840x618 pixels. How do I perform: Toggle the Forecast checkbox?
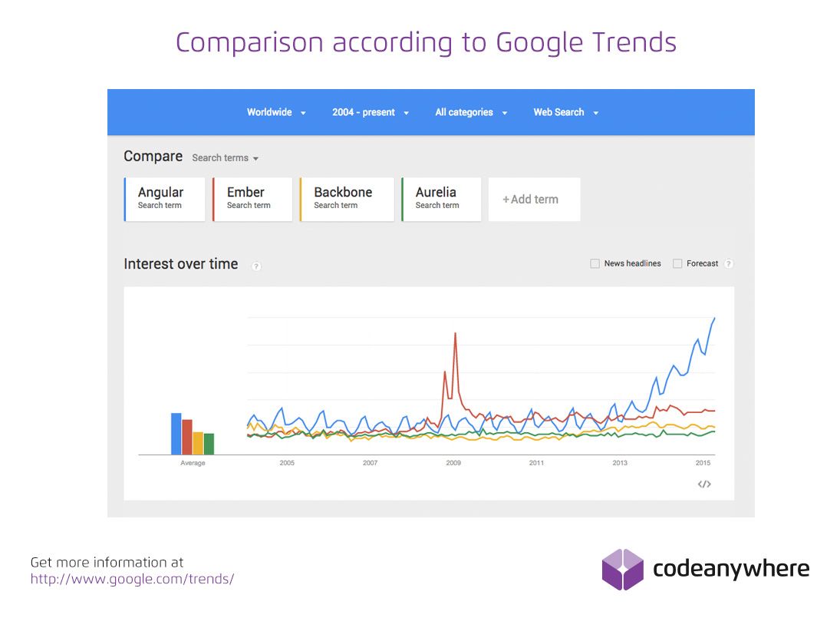tap(677, 263)
